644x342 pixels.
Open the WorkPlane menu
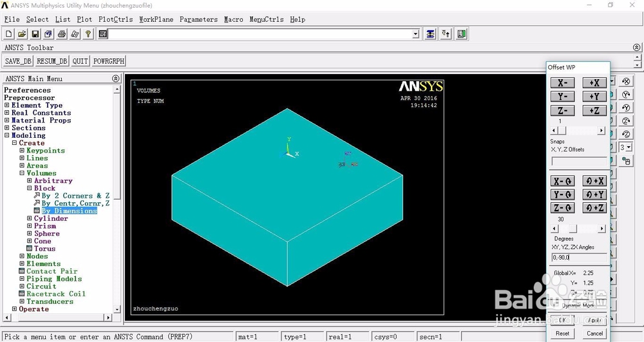tap(156, 19)
